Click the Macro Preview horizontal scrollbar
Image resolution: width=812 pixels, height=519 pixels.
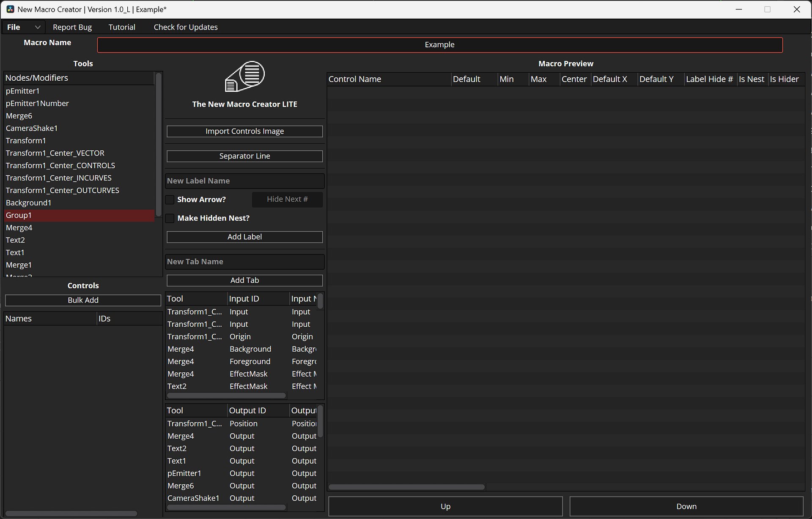click(406, 487)
